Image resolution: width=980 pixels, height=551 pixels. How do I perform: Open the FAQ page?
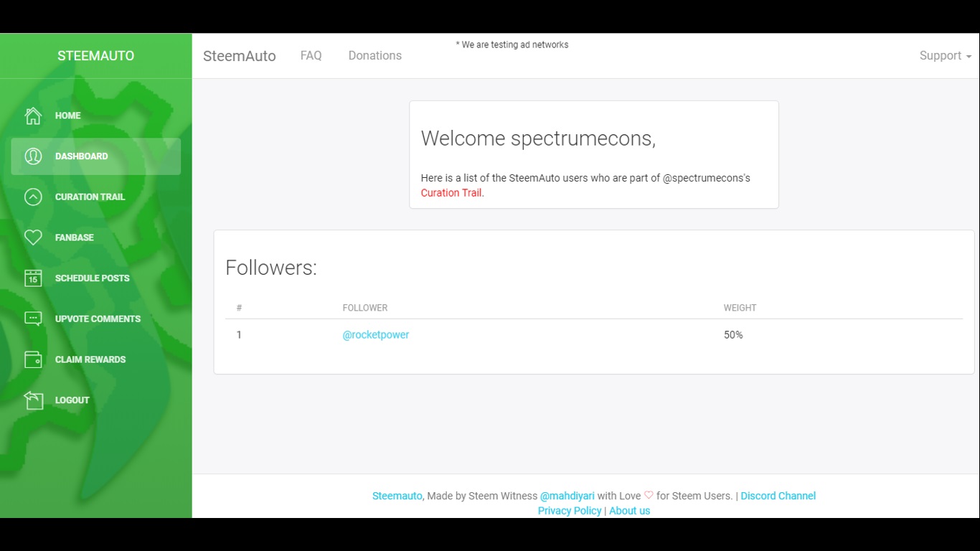point(311,56)
